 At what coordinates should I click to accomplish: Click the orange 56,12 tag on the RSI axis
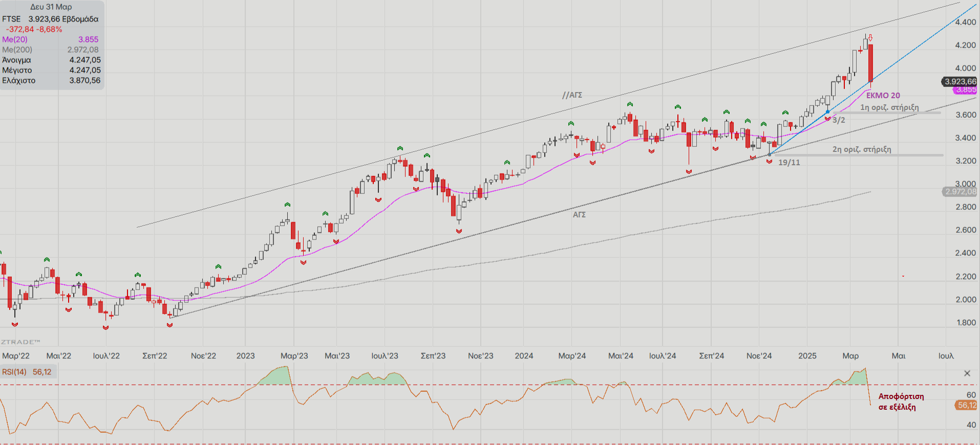pos(966,405)
